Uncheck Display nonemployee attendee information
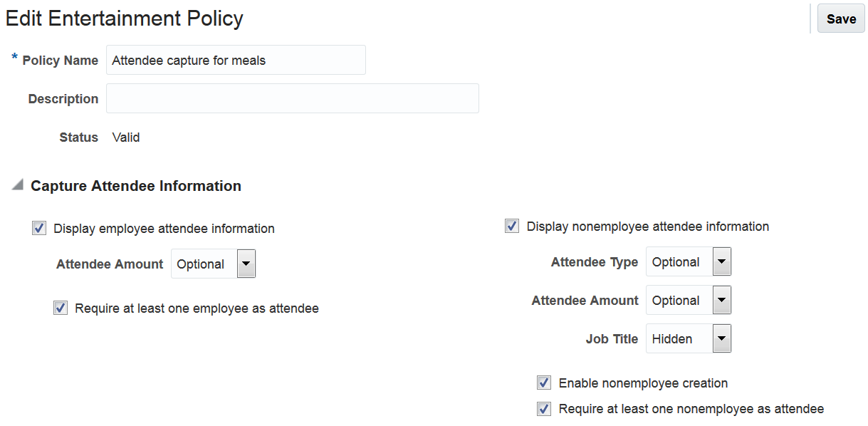The width and height of the screenshot is (868, 426). coord(512,227)
